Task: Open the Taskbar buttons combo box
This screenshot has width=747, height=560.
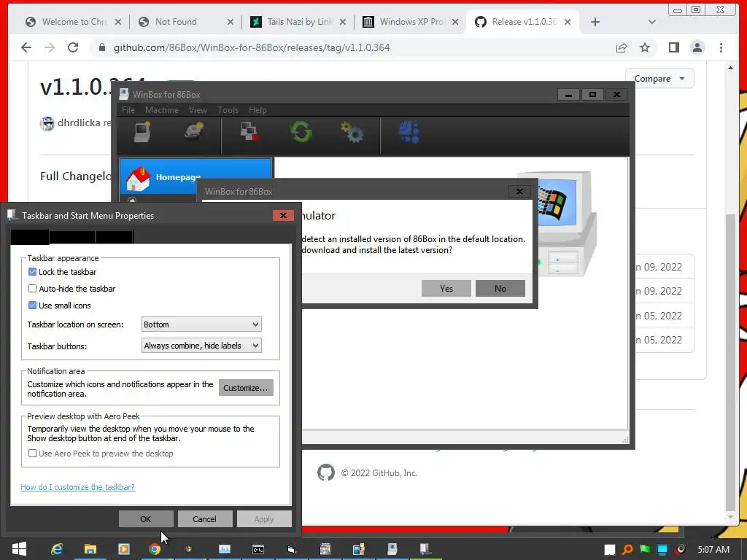Action: point(201,345)
